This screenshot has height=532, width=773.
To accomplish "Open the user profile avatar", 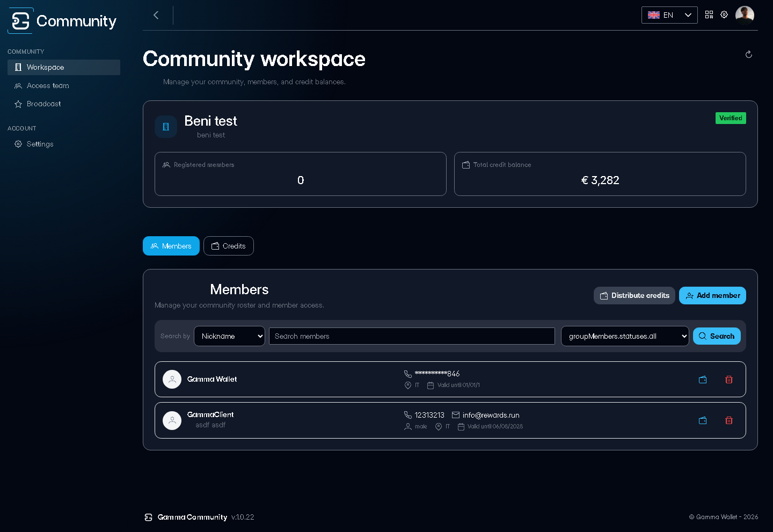I will (x=745, y=15).
